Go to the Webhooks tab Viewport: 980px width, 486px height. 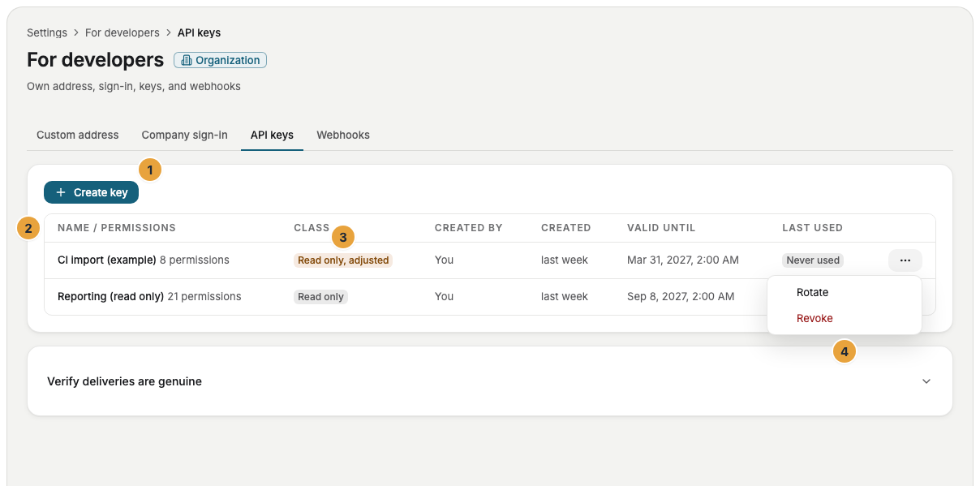click(x=343, y=135)
